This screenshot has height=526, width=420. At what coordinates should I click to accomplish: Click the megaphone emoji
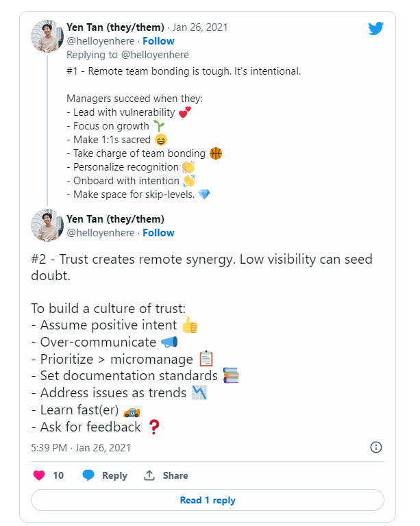[x=169, y=342]
